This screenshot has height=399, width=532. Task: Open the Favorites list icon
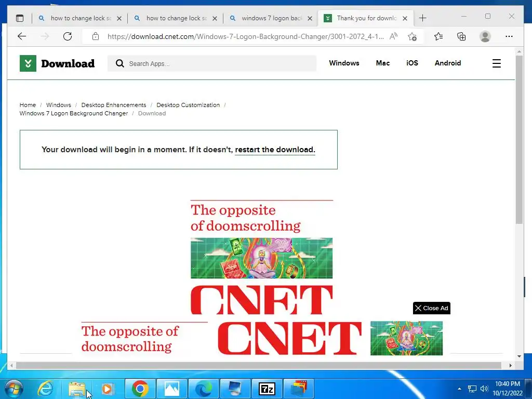[438, 36]
